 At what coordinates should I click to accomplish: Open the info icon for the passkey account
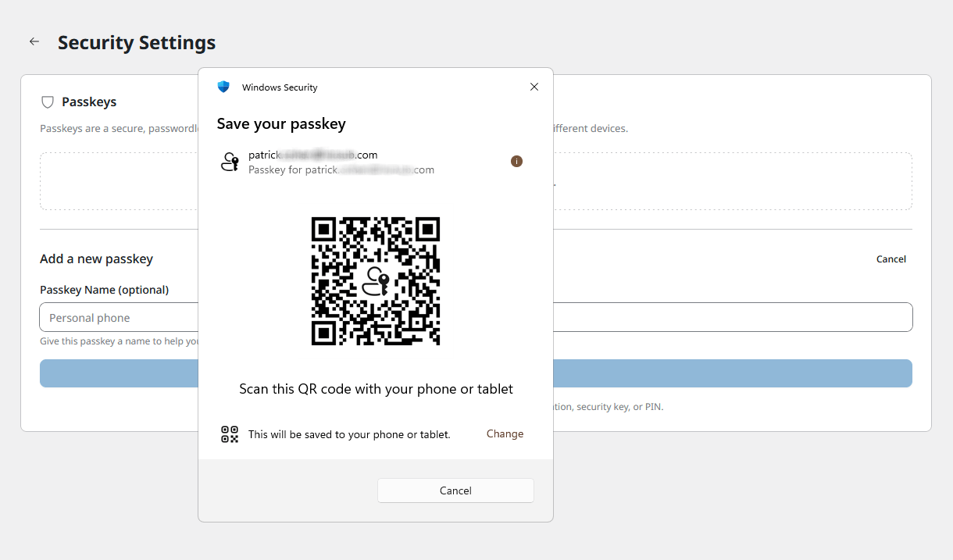(x=516, y=162)
